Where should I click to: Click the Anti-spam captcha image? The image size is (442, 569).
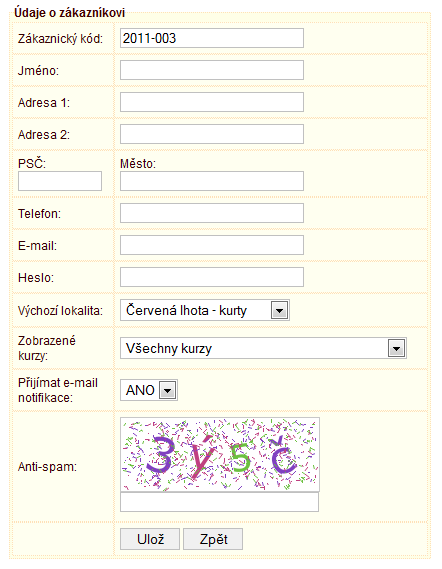click(220, 455)
